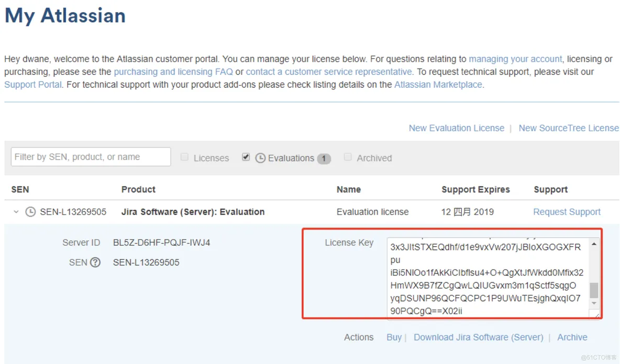The width and height of the screenshot is (620, 364).
Task: Click the Product column header
Action: point(138,189)
